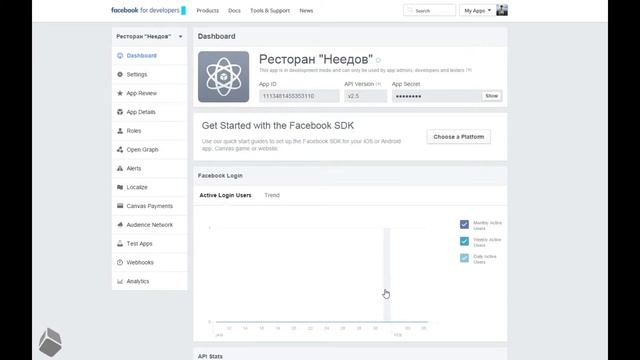640x360 pixels.
Task: Click the API Version help icon
Action: click(x=378, y=84)
